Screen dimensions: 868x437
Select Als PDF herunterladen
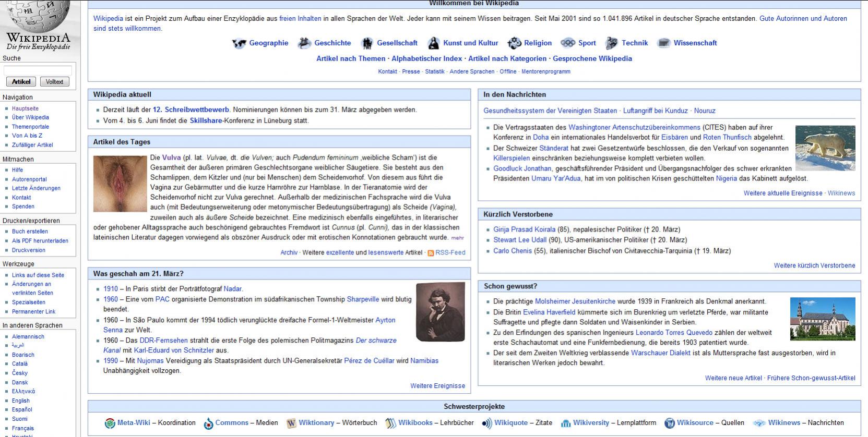click(40, 241)
